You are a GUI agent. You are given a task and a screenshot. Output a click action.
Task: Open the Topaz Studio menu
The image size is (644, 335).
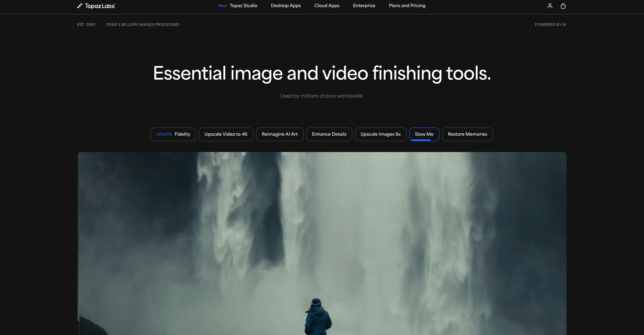point(243,5)
